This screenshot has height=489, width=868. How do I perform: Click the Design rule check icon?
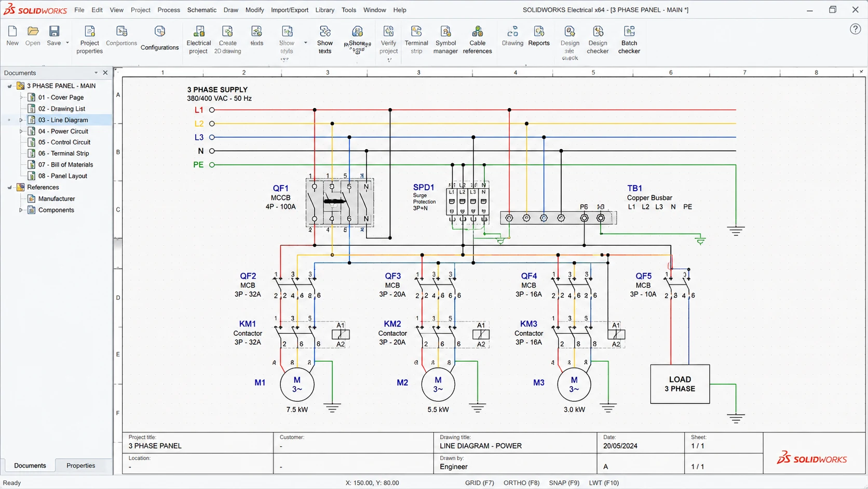(x=570, y=32)
